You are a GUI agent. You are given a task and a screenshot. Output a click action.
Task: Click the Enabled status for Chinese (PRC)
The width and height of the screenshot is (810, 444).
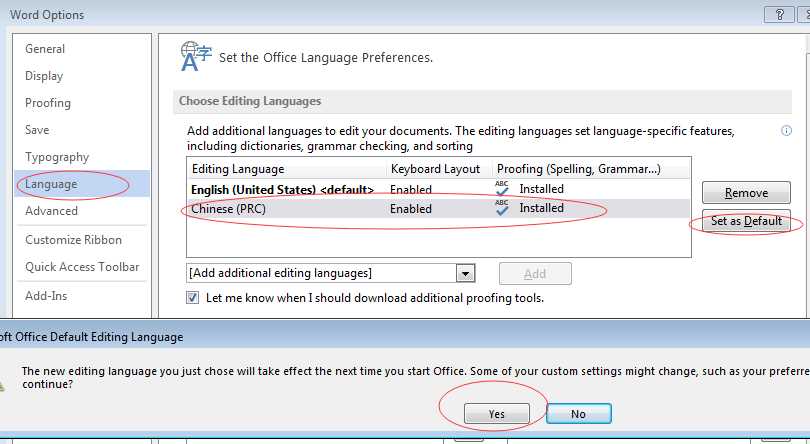[411, 209]
